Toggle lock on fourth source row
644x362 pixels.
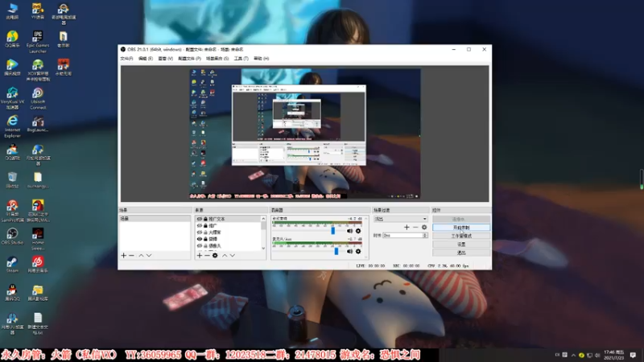(x=206, y=239)
